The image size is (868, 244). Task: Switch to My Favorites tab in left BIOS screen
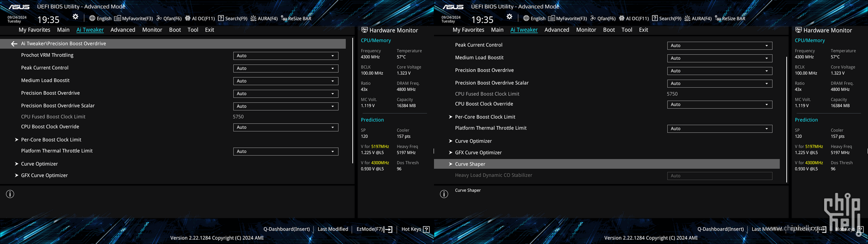tap(34, 30)
